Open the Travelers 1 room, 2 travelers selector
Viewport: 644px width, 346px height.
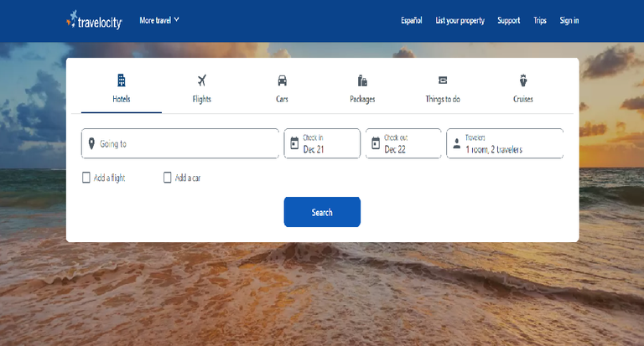[505, 143]
